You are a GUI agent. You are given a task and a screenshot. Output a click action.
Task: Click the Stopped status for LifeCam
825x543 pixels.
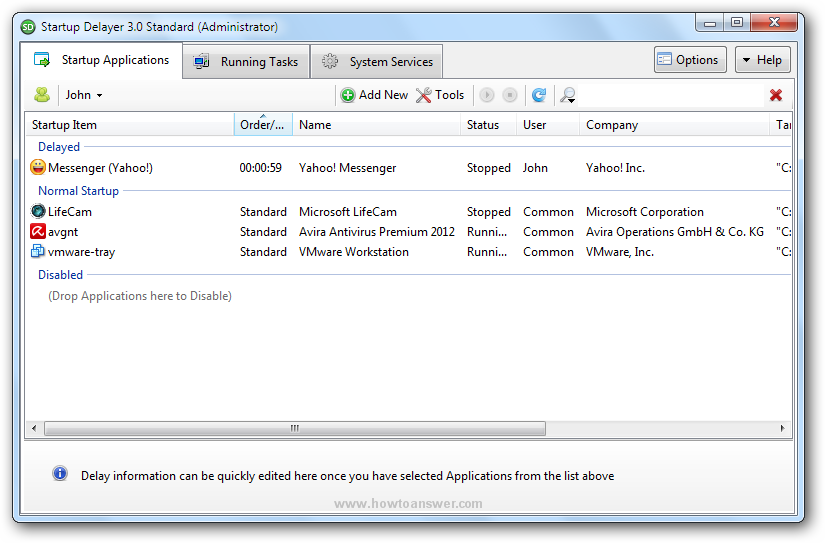[x=489, y=212]
